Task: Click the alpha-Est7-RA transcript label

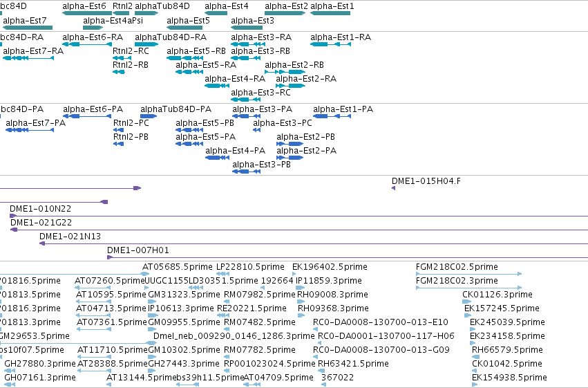Action: click(x=33, y=51)
